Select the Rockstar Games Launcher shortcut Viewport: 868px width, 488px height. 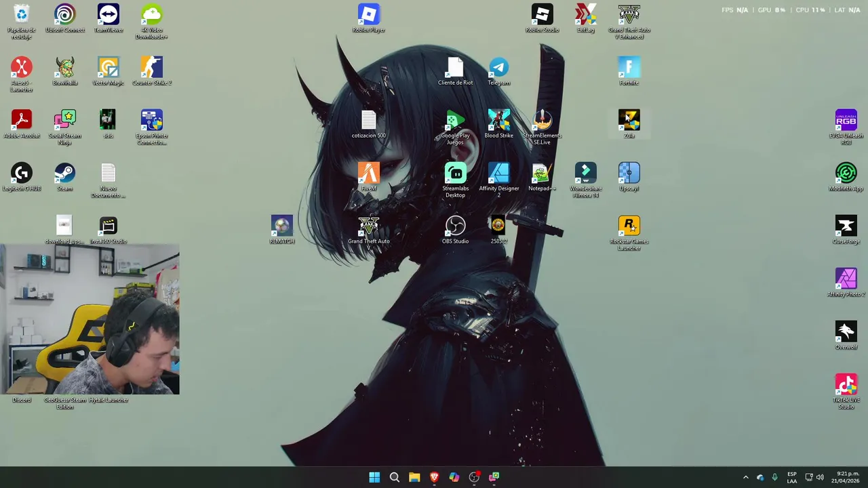[x=629, y=233]
